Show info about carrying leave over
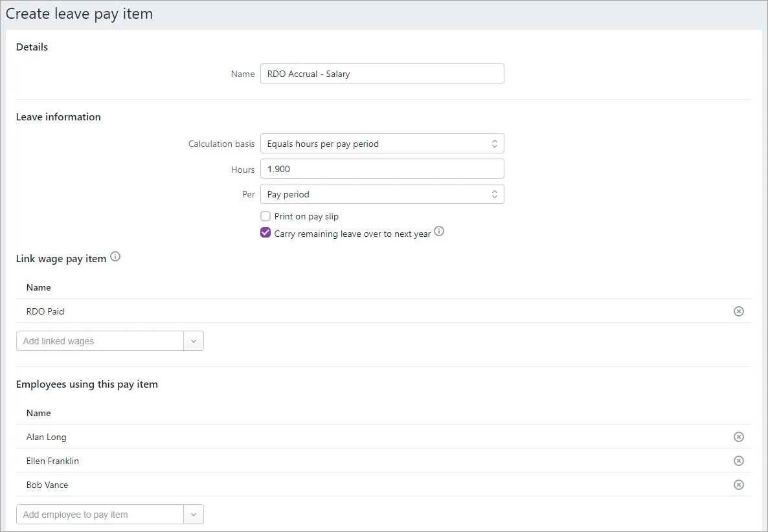This screenshot has height=532, width=768. point(439,232)
